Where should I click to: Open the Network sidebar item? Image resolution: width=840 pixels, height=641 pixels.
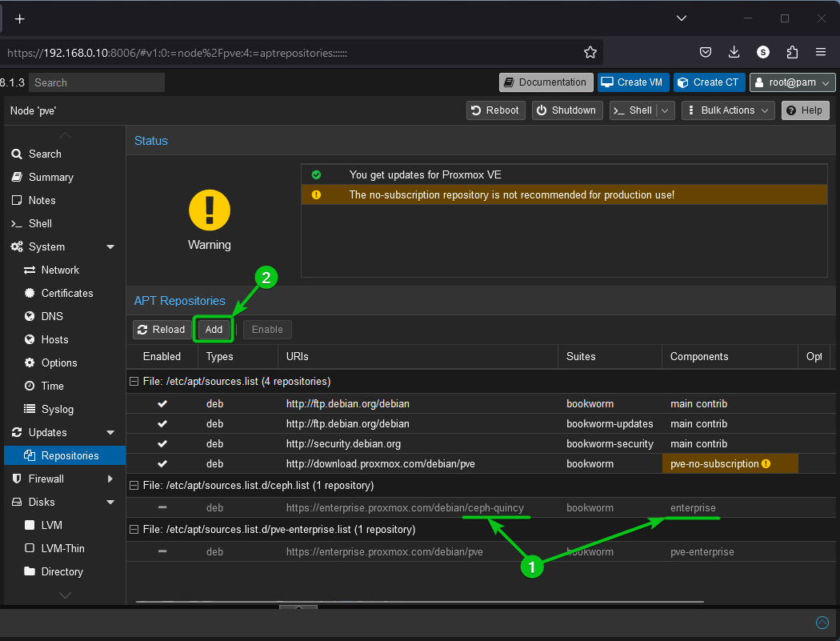[64, 270]
